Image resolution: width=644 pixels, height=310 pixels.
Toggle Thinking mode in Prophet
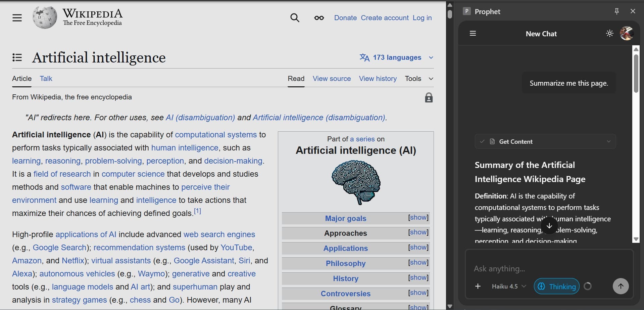556,286
